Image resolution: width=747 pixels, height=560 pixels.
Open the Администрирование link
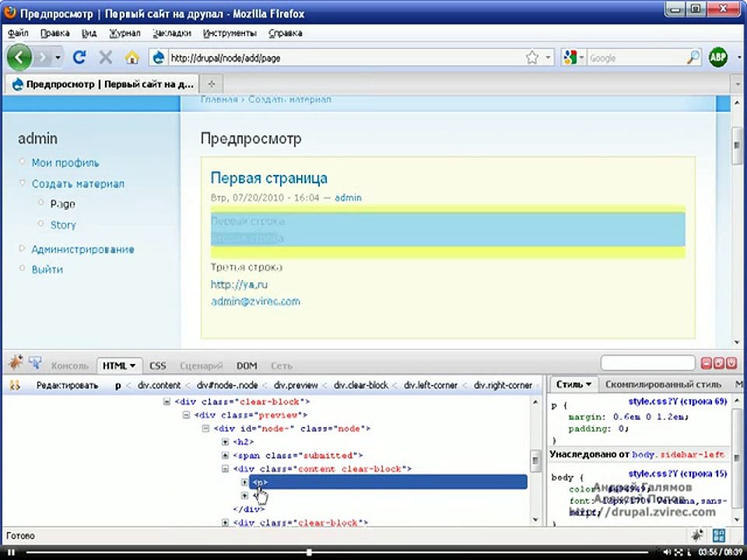coord(82,249)
